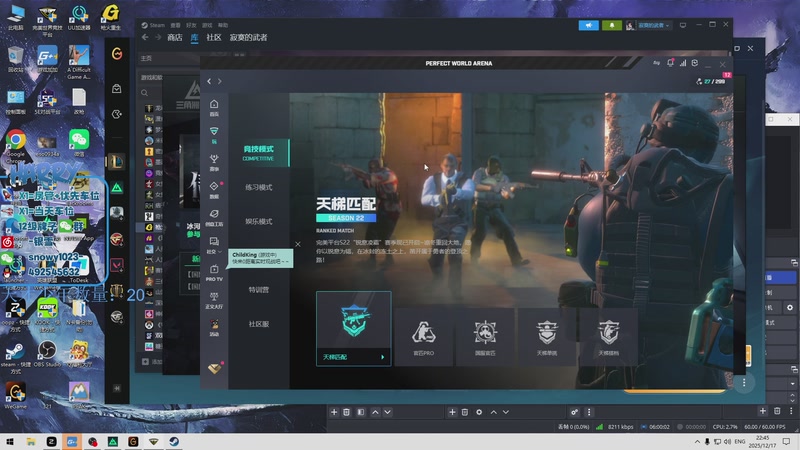Add a scene with OBS scenes plus icon

[x=334, y=412]
